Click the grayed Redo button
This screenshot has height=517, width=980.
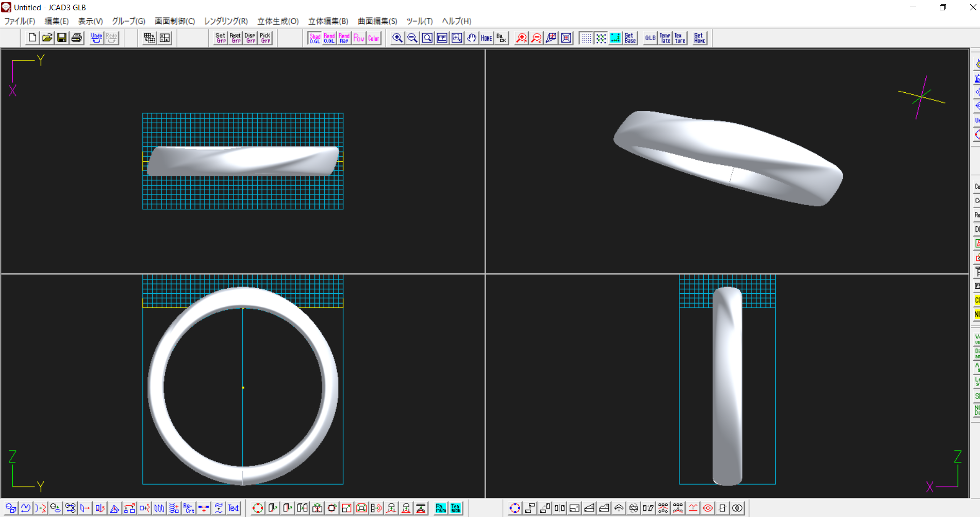[x=111, y=38]
